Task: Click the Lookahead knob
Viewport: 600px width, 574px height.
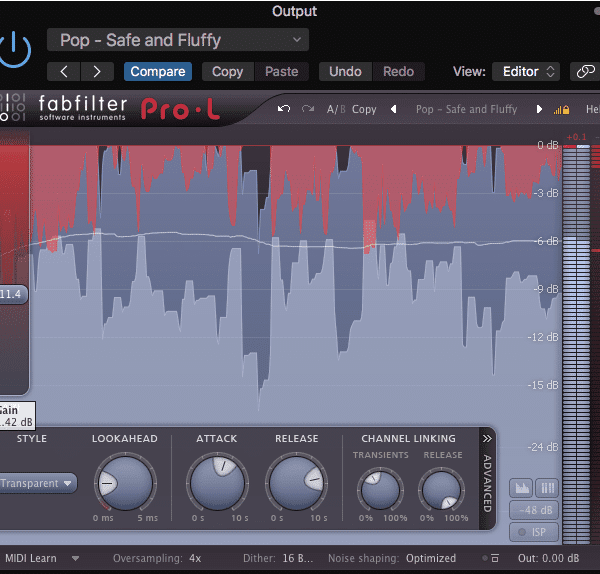Action: 125,483
